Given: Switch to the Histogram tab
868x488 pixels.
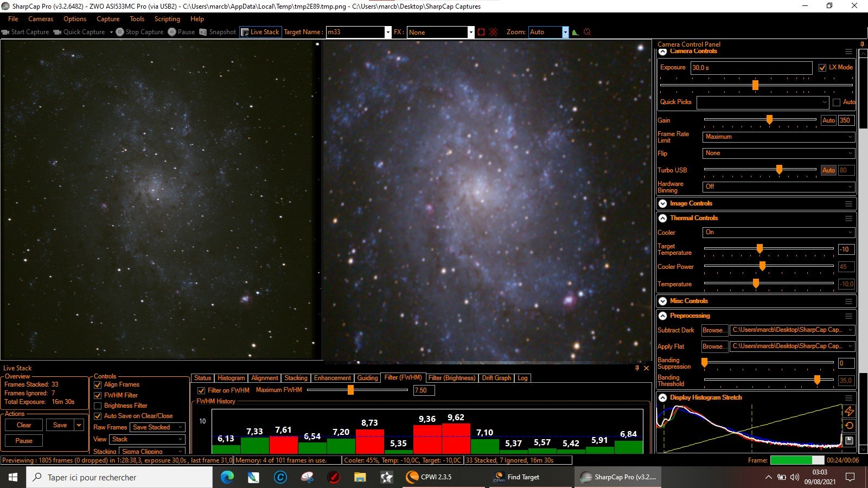Looking at the screenshot, I should click(231, 378).
